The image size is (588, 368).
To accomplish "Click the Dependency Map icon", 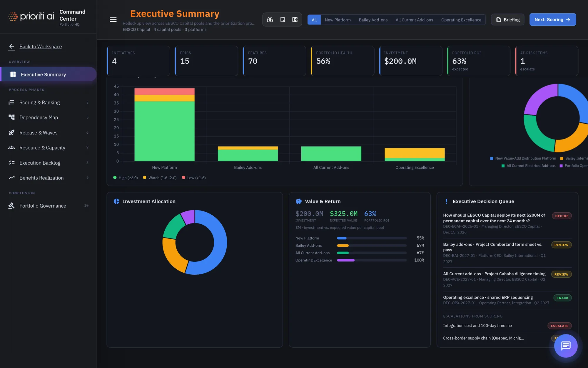I will tap(11, 117).
